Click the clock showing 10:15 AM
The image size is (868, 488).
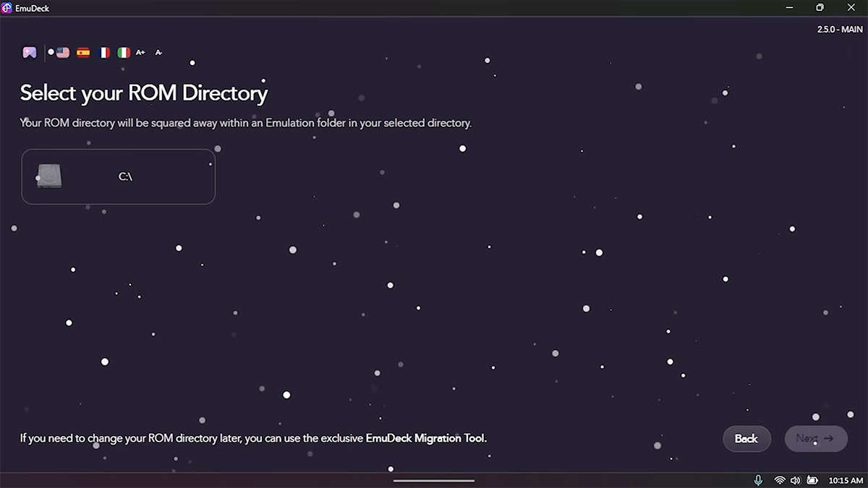point(845,480)
